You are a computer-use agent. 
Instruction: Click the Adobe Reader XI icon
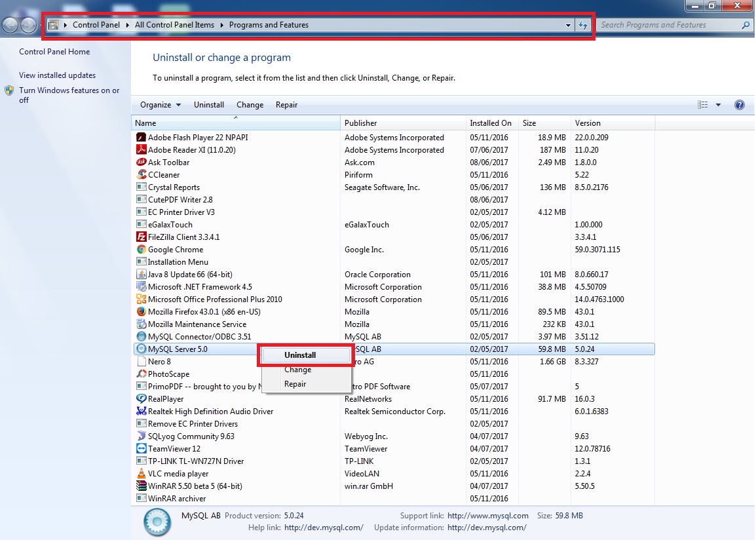pyautogui.click(x=142, y=150)
